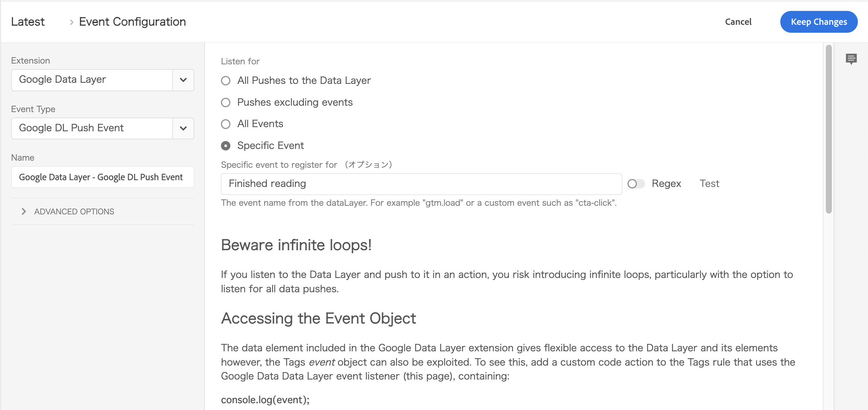Select the Google Data Layer extension box
The height and width of the screenshot is (410, 868).
(92, 80)
